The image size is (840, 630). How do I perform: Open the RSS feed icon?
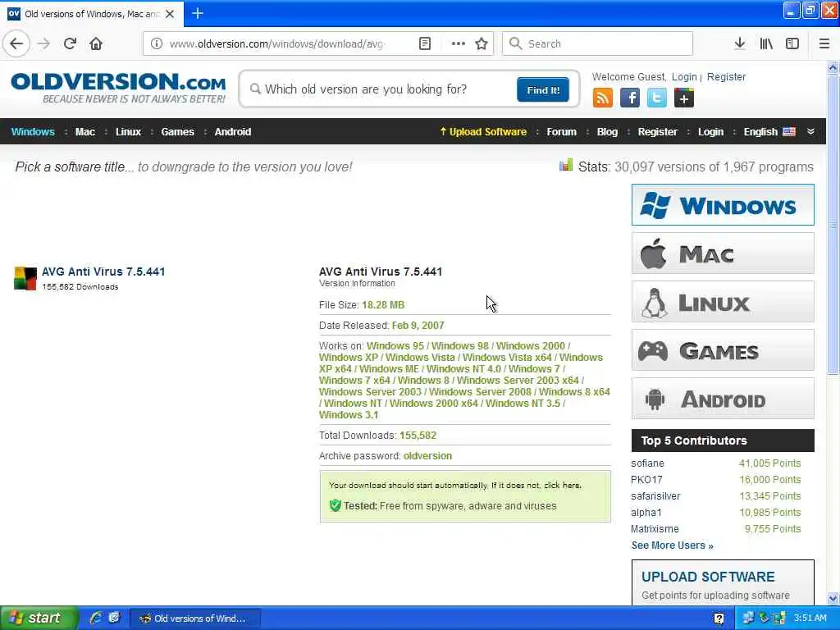click(603, 98)
